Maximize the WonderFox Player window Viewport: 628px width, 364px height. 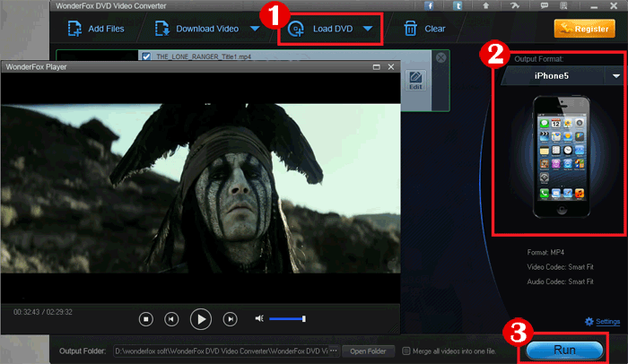pos(377,67)
